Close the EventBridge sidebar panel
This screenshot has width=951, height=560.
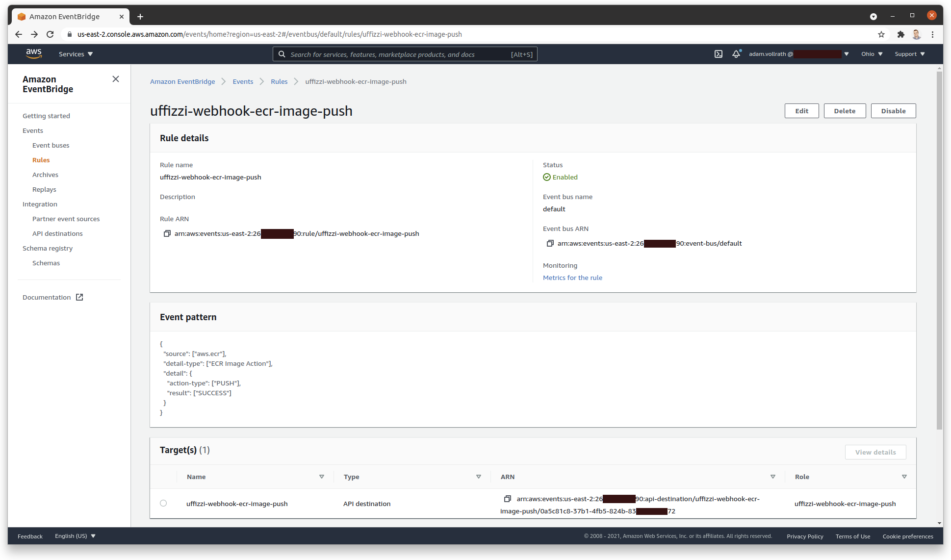pos(116,79)
